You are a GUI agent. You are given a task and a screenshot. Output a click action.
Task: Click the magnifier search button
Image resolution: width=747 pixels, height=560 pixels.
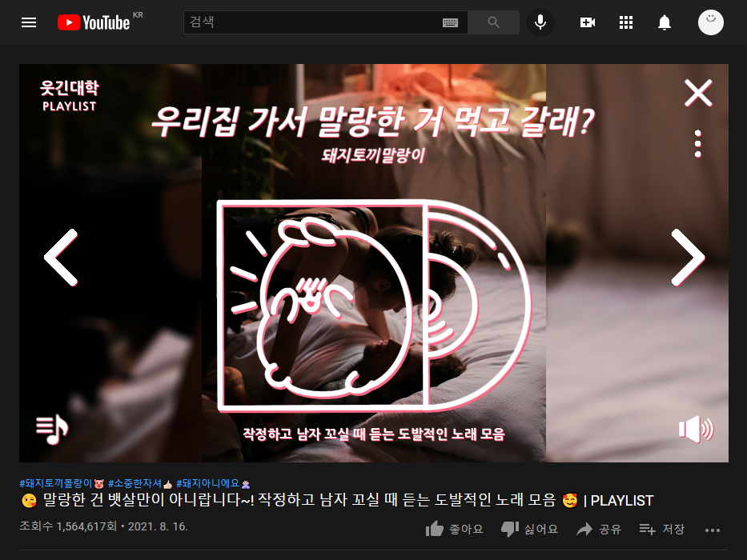point(493,22)
